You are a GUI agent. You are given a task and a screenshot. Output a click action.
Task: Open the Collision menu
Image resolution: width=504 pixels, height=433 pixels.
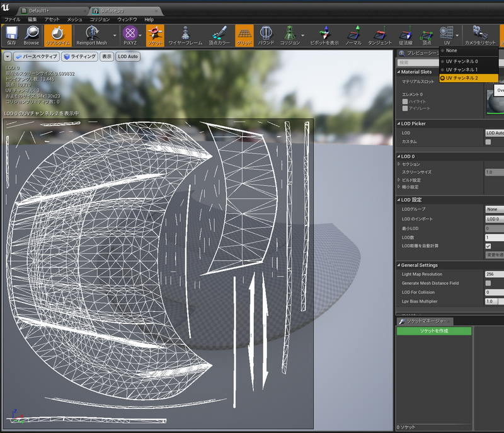pyautogui.click(x=100, y=20)
